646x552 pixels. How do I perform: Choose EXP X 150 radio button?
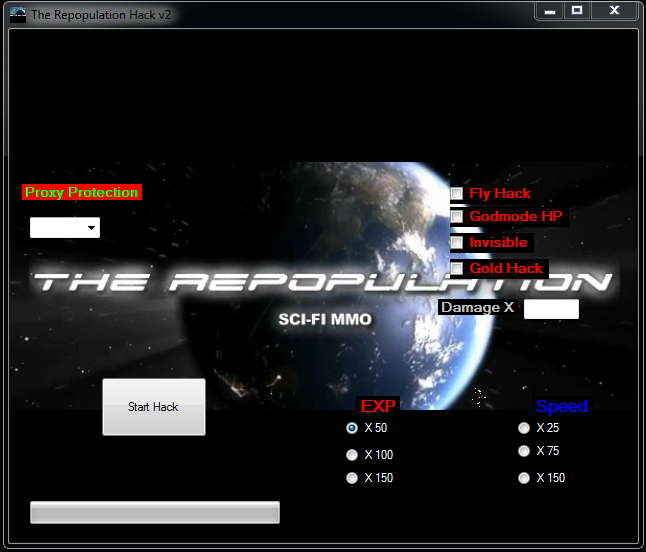point(352,478)
